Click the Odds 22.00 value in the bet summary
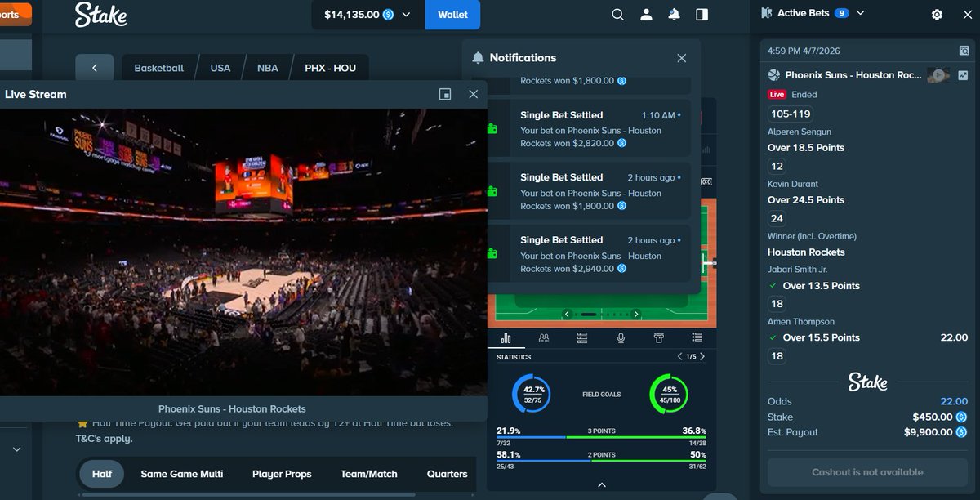 click(954, 401)
